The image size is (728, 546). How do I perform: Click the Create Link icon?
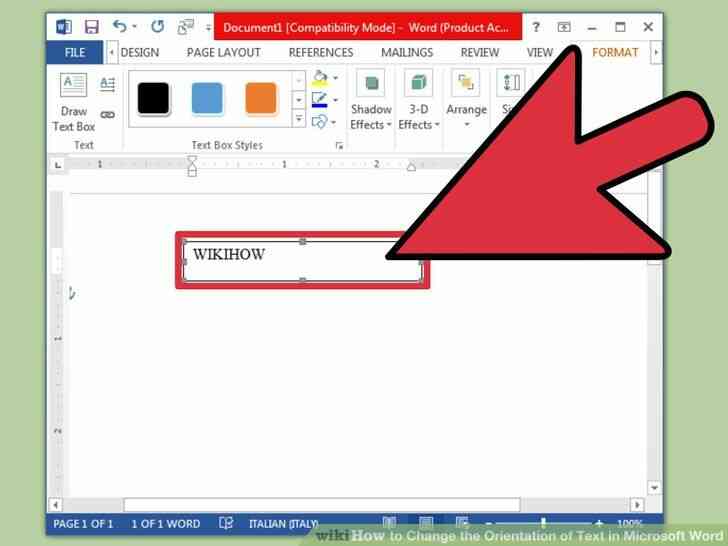click(108, 115)
